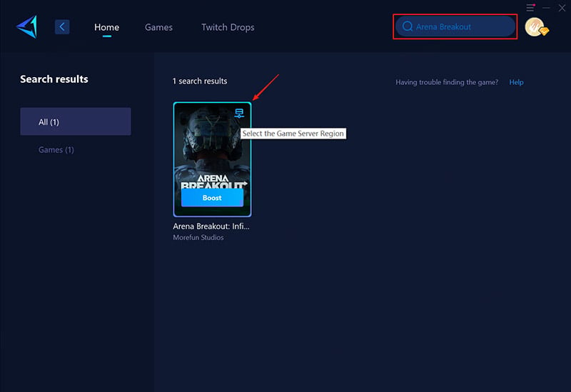Select the Games (1) filter
Screen dimensions: 571x392
(56, 150)
